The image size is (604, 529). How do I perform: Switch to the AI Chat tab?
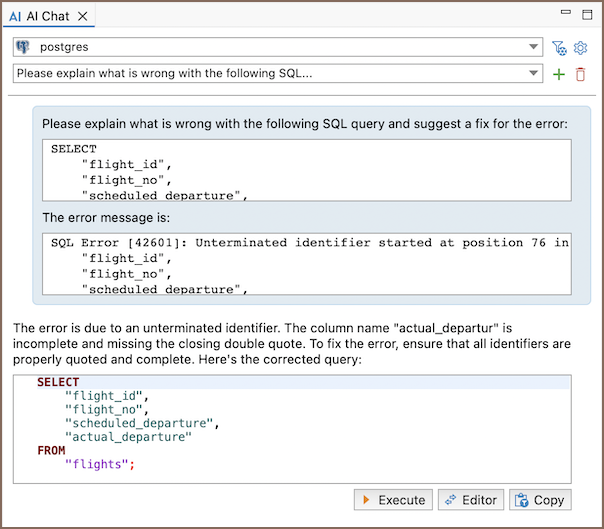point(48,17)
